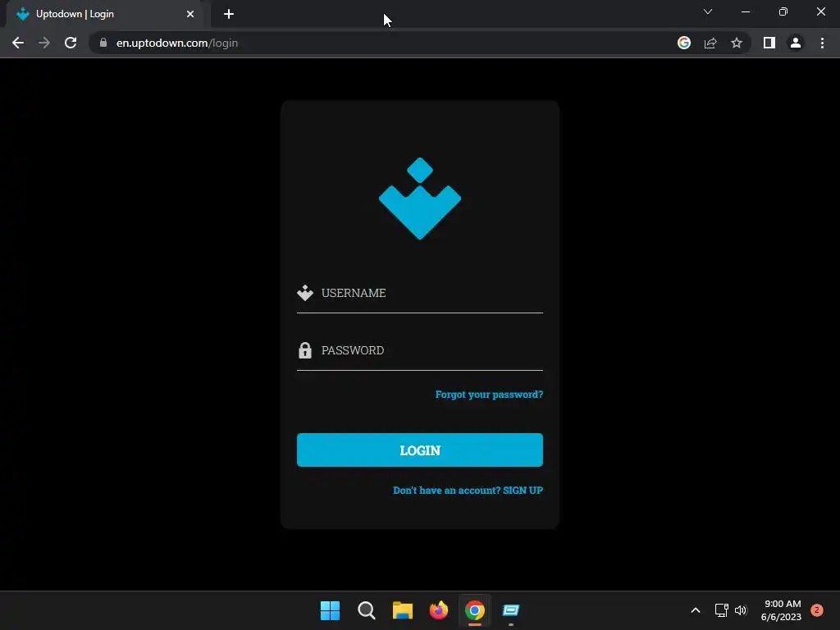840x630 pixels.
Task: Reload the login page
Action: click(71, 43)
